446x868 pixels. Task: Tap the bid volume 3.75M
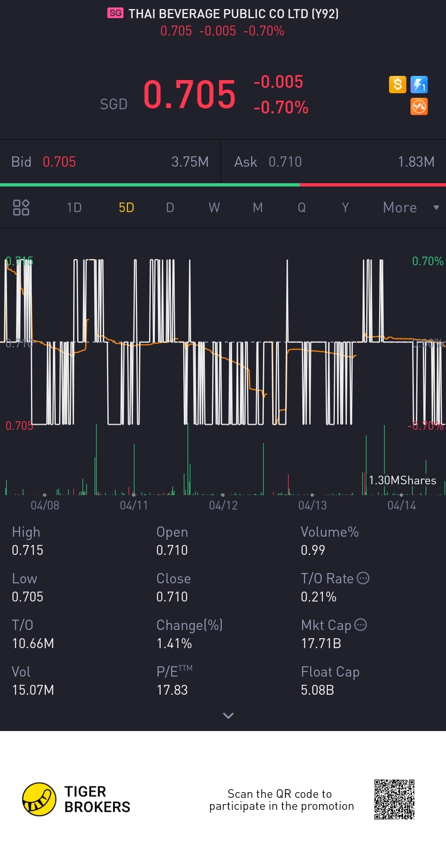tap(190, 162)
